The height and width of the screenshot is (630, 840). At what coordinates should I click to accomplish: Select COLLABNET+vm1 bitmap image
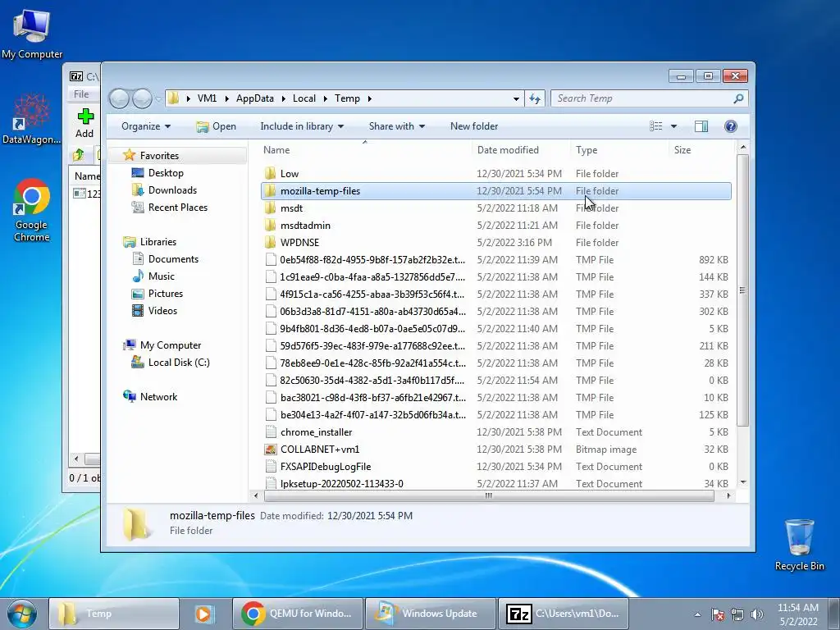[x=496, y=450]
